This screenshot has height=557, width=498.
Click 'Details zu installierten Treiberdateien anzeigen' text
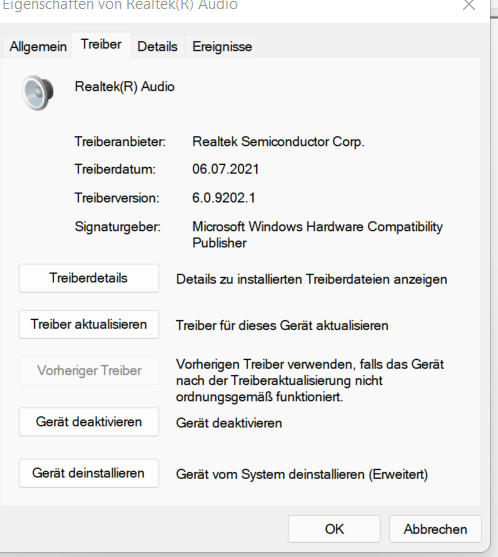pos(312,280)
